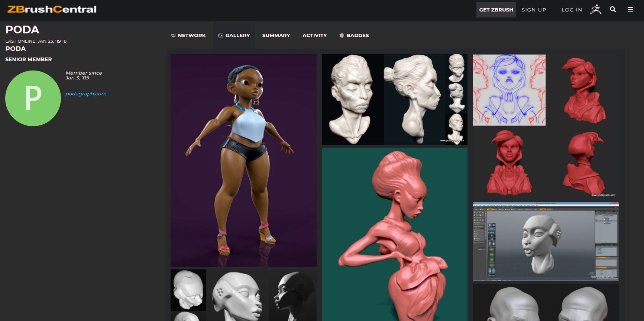Open the search magnifier icon
Screen dimensions: 644x321
613,10
